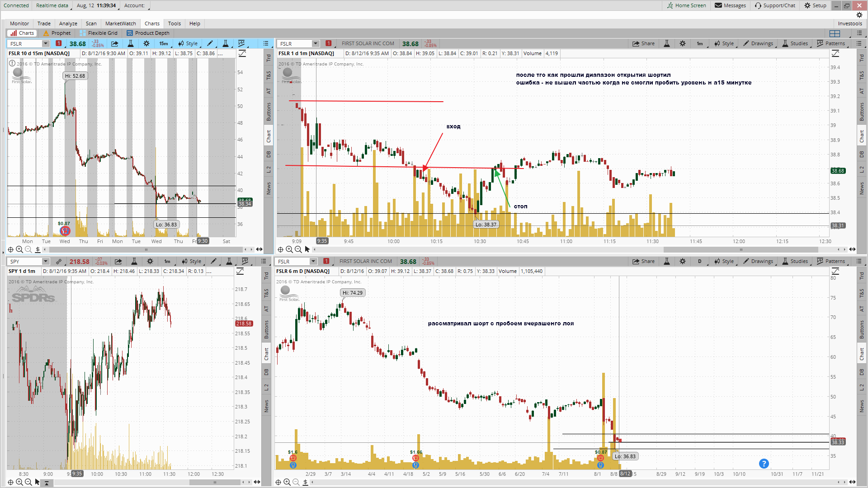Viewport: 868px width, 488px height.
Task: Click Home Screen button
Action: point(687,5)
